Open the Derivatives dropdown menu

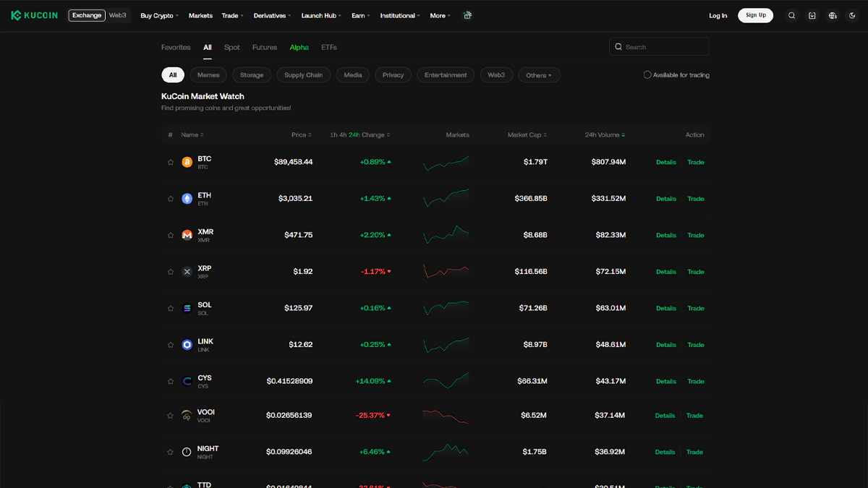click(272, 15)
